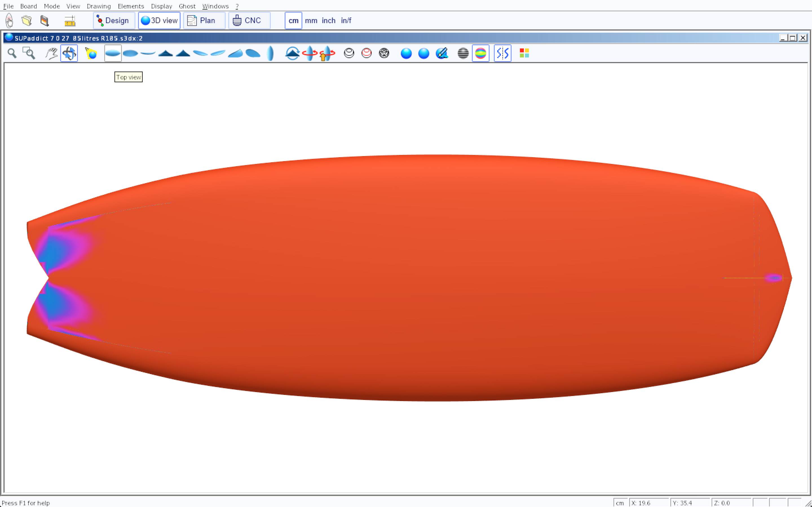Switch units to inch

(328, 21)
